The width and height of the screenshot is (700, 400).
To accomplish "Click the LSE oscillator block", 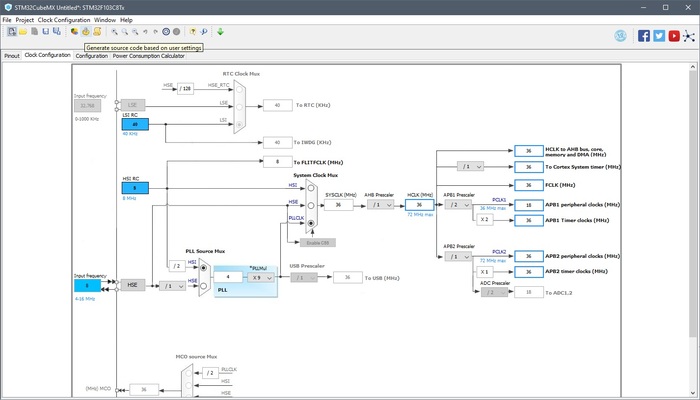I will [x=133, y=105].
